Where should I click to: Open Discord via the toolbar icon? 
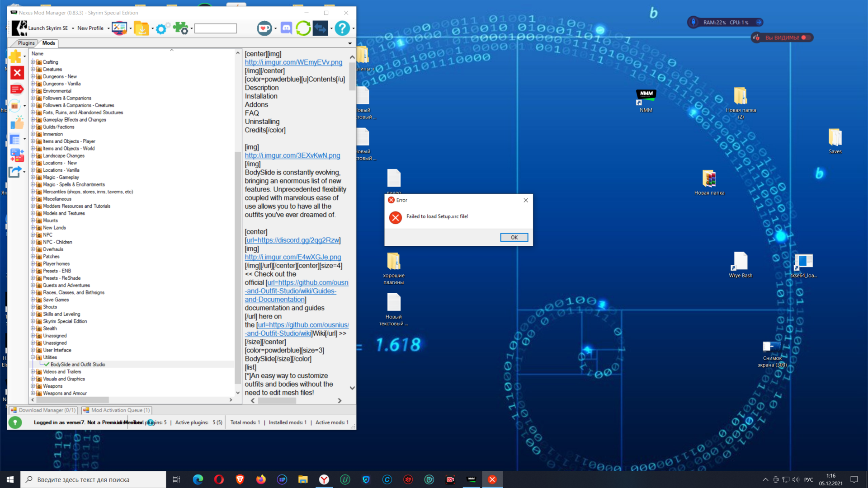tap(286, 28)
